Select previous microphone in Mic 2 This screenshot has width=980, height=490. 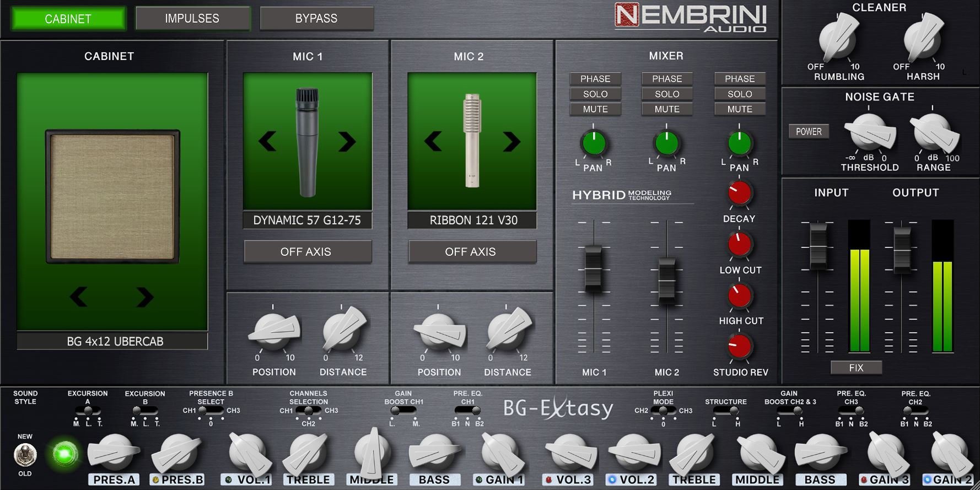433,142
